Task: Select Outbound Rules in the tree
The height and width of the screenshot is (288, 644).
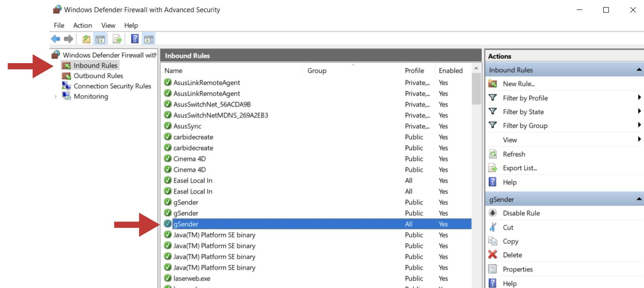Action: tap(98, 76)
